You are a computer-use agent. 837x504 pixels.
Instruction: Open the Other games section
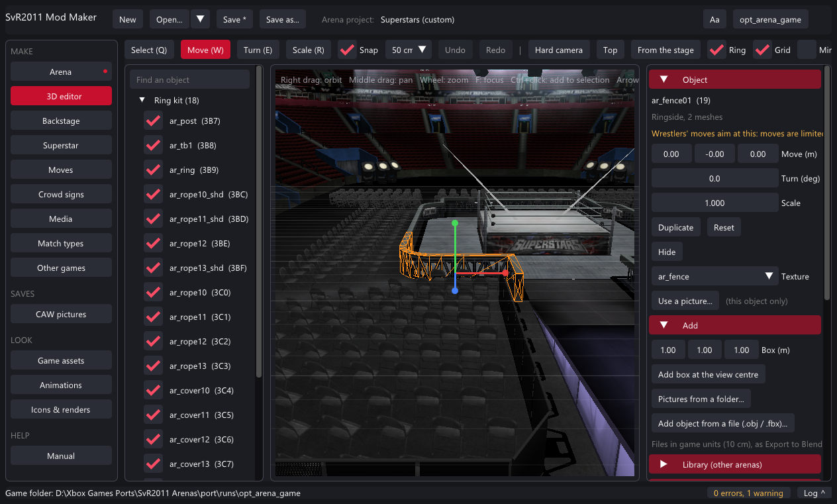(x=61, y=268)
